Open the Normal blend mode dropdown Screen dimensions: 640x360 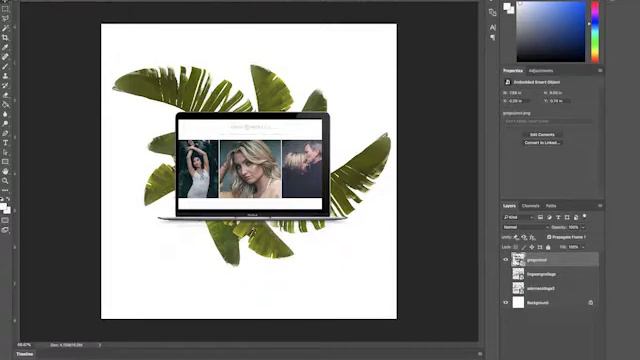526,227
